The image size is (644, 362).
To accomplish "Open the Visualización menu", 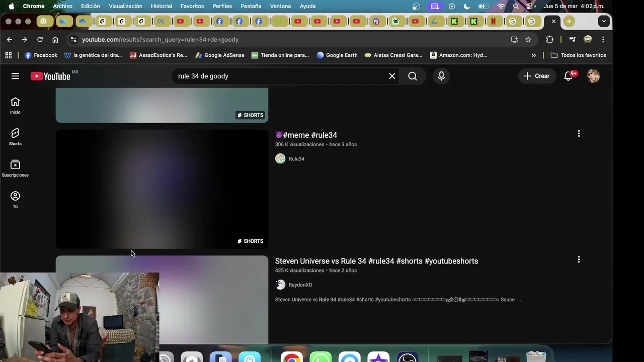I will click(125, 6).
